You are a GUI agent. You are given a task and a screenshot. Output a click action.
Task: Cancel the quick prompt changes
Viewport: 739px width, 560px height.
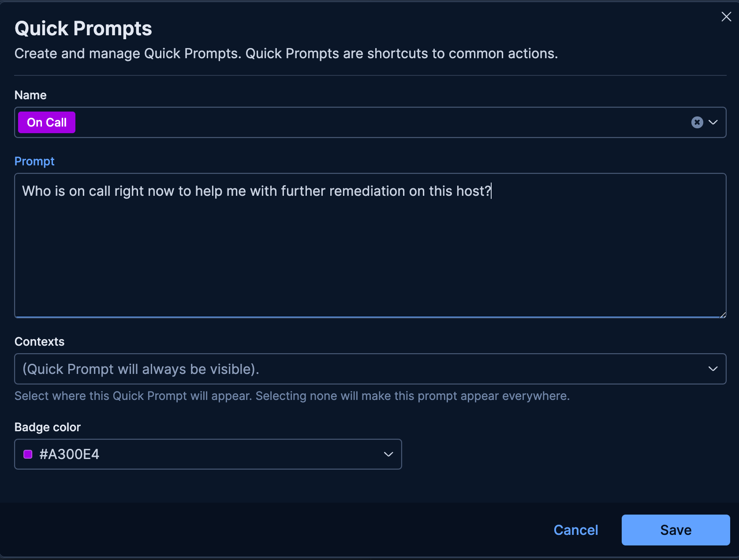[576, 530]
